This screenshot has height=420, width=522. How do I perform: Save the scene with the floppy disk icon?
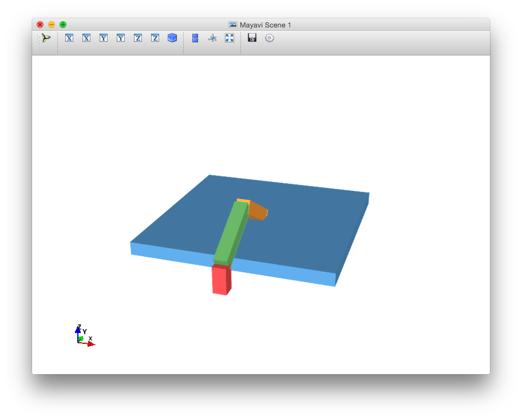point(252,38)
